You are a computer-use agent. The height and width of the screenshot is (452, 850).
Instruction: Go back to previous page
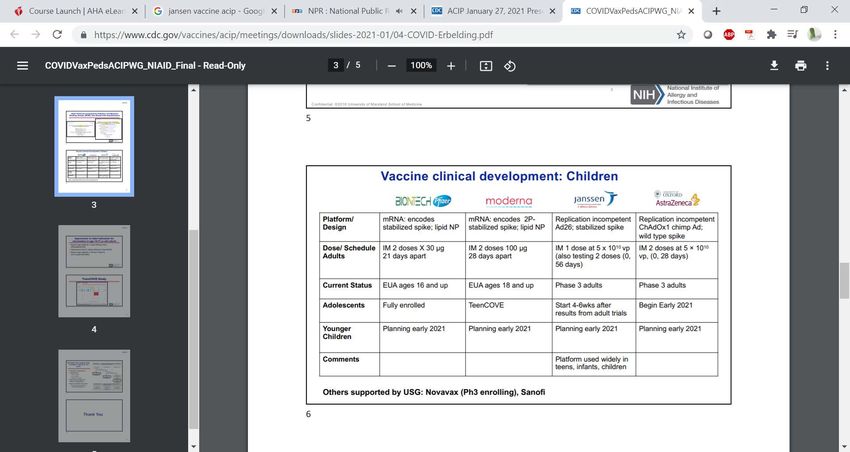(x=15, y=35)
